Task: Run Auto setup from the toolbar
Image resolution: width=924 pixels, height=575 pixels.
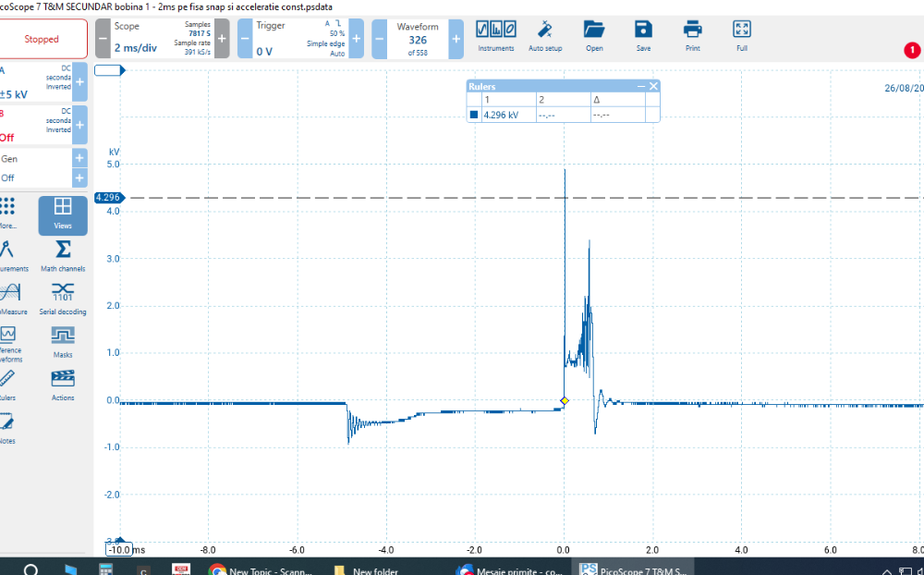Action: (x=545, y=35)
